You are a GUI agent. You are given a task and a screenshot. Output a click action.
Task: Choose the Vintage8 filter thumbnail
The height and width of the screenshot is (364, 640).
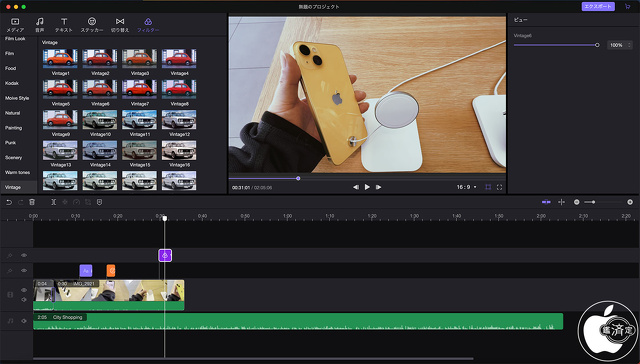(179, 89)
